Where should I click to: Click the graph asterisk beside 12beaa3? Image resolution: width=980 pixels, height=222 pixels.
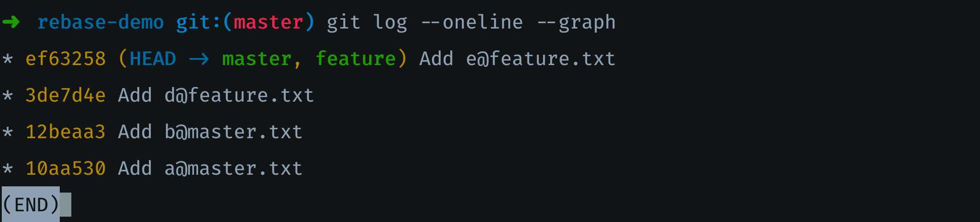tap(7, 132)
